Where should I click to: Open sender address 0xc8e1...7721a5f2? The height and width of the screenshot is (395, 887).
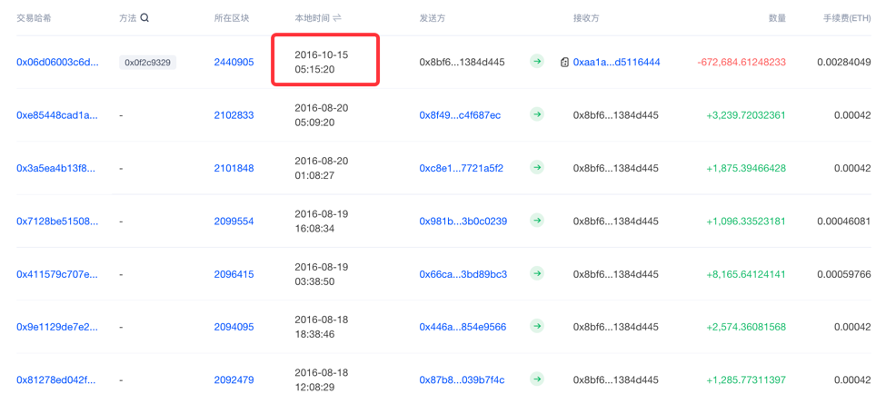tap(461, 168)
